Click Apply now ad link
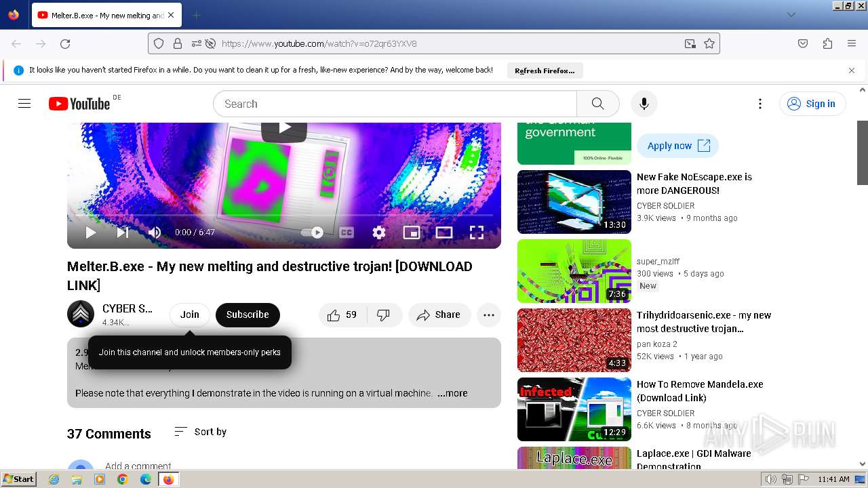Viewport: 868px width, 488px height. pos(677,146)
